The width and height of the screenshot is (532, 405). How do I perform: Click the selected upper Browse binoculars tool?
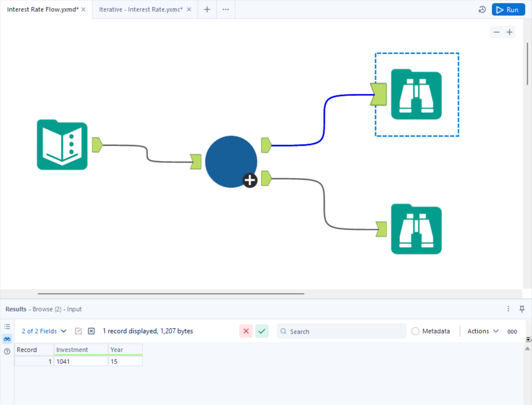tap(416, 94)
